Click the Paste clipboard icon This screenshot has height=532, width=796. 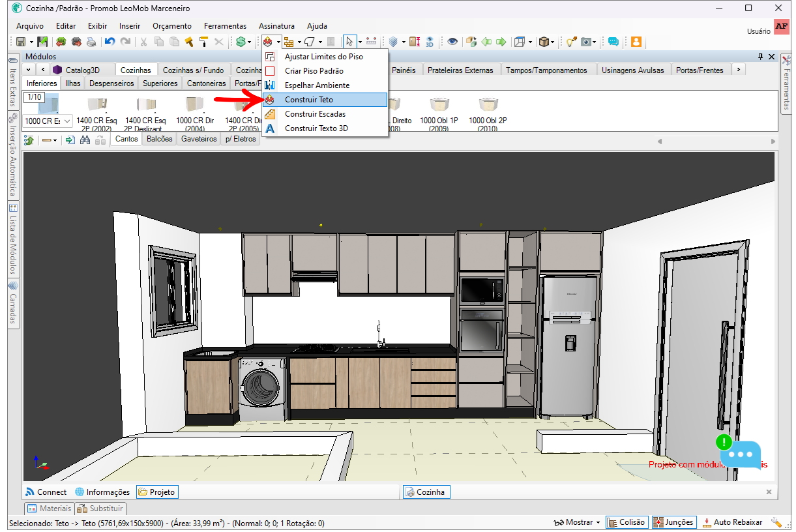174,42
